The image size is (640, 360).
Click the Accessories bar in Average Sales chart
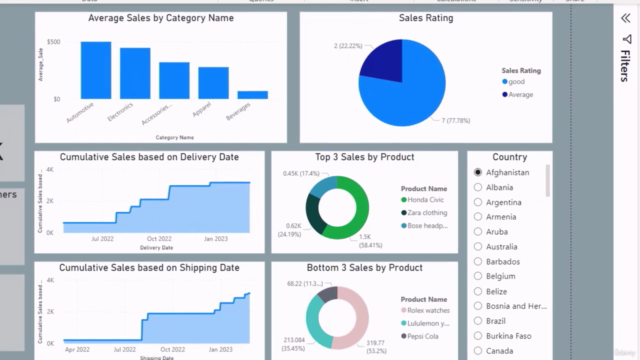[x=174, y=80]
